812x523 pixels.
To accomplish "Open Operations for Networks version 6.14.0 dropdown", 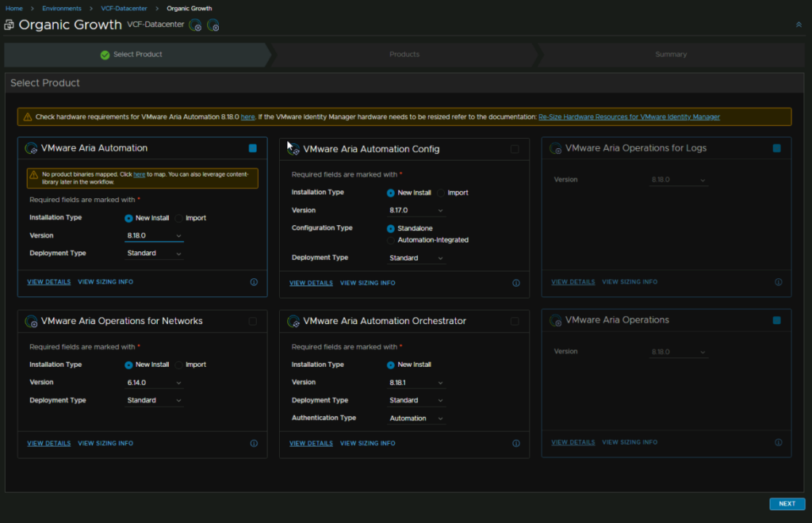I will (x=154, y=382).
